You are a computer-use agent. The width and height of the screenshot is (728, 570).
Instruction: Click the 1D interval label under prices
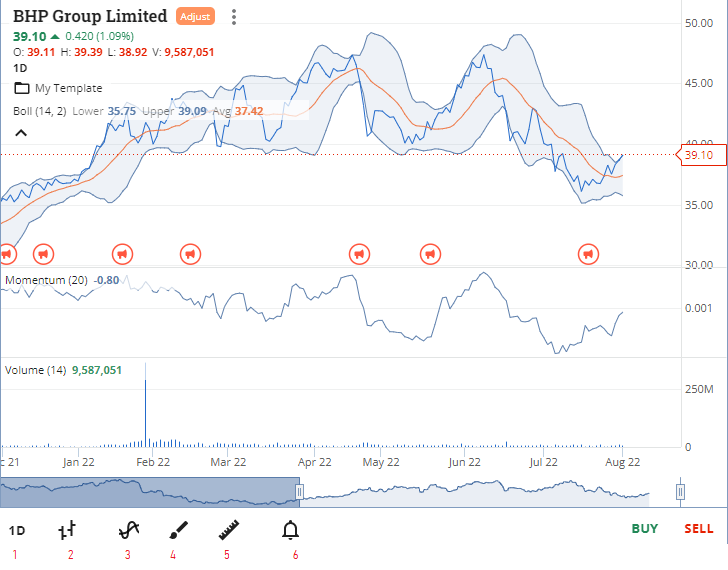(20, 68)
